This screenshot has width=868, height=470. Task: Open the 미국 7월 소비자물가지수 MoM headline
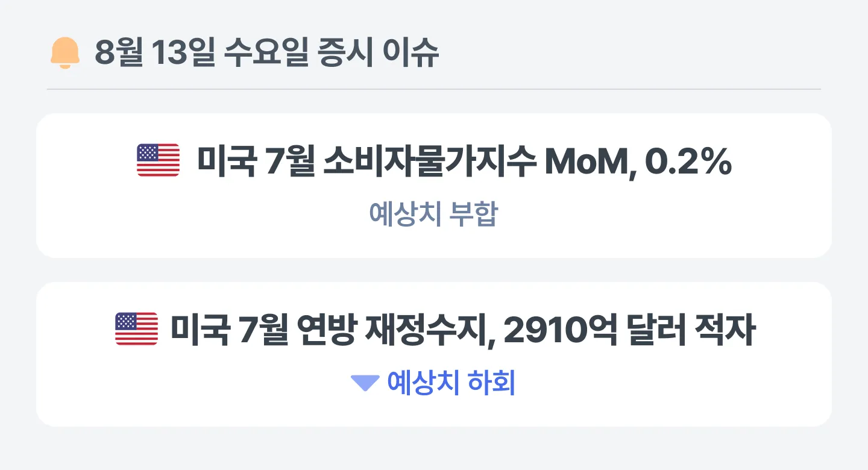click(x=464, y=161)
